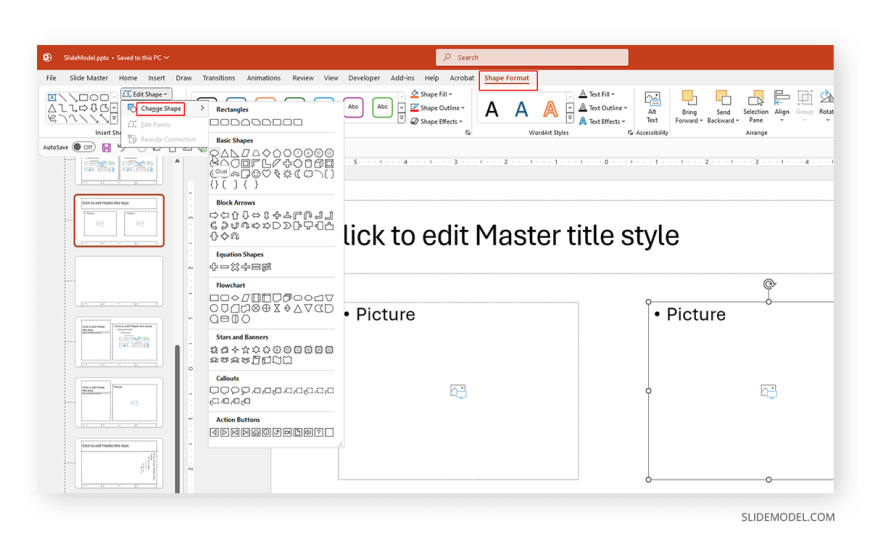Choose the Help action button shape
The width and height of the screenshot is (870, 539).
tap(318, 432)
